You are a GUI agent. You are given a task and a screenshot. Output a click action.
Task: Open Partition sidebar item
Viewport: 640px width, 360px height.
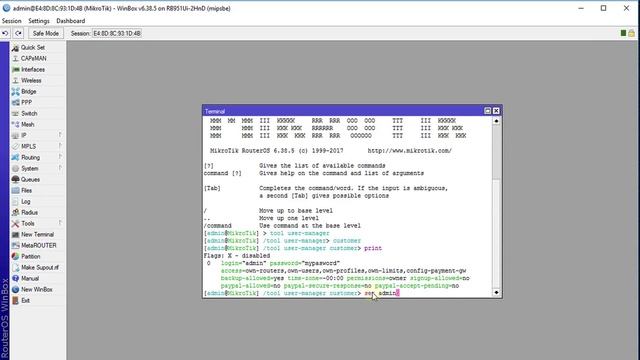tap(38, 257)
